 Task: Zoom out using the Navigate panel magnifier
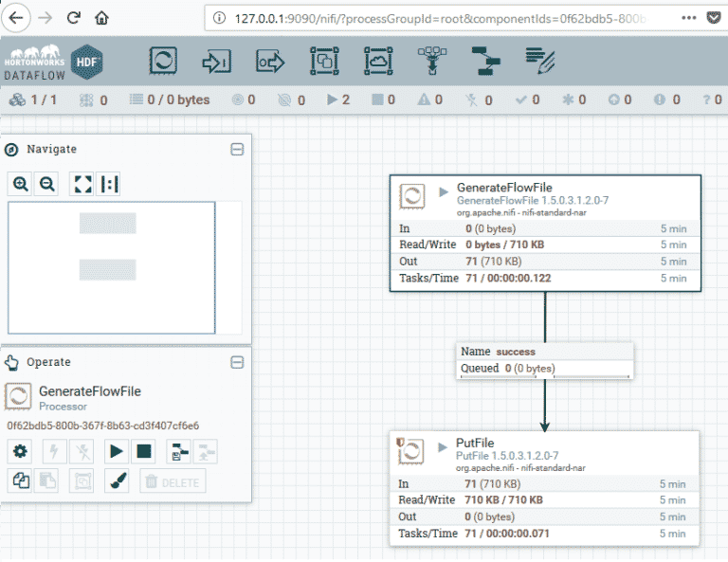tap(45, 184)
